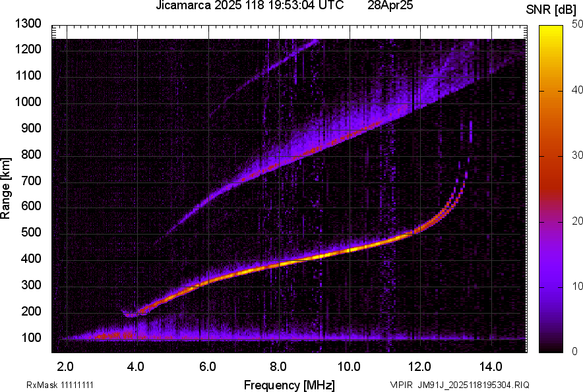Click the frequency tick label '2.0'
The width and height of the screenshot is (583, 392).
tap(65, 367)
